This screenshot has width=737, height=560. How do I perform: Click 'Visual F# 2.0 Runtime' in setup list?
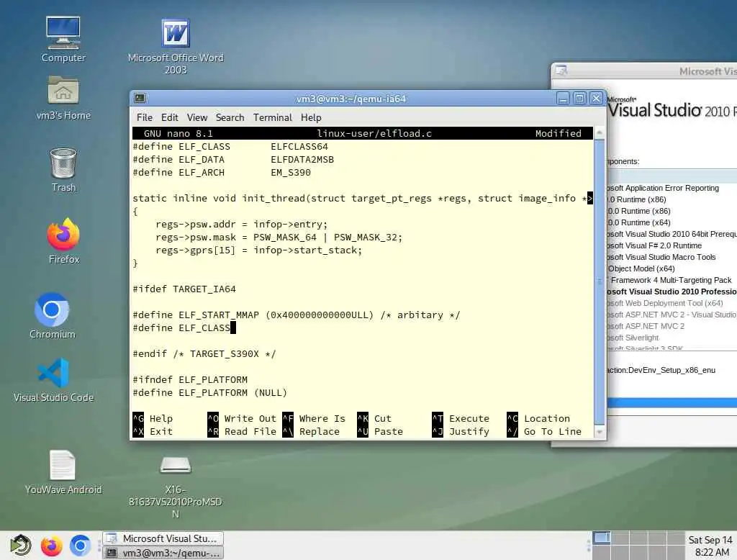654,245
